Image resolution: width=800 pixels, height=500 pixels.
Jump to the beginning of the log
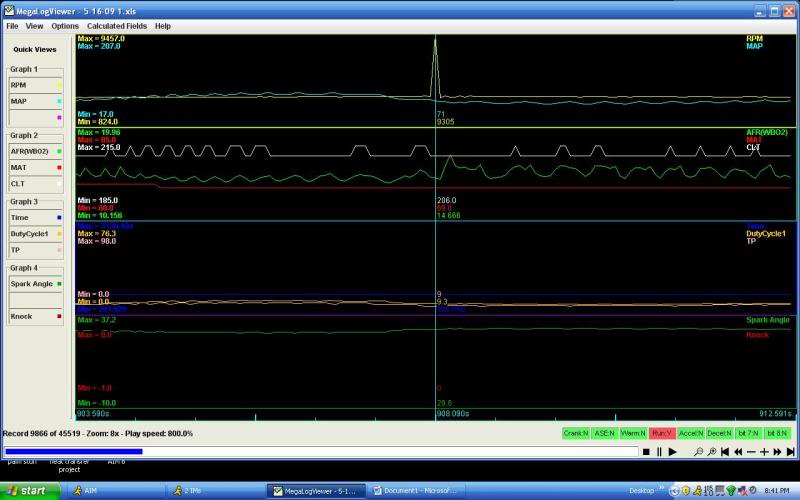click(725, 452)
